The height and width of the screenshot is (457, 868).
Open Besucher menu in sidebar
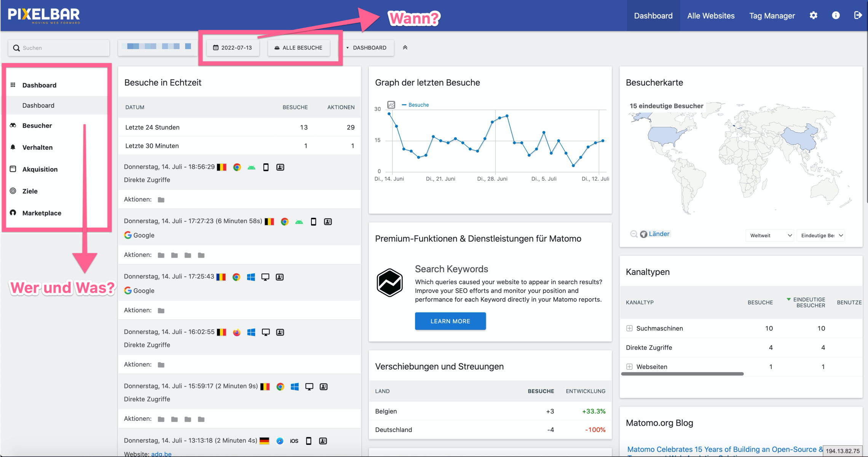coord(37,126)
